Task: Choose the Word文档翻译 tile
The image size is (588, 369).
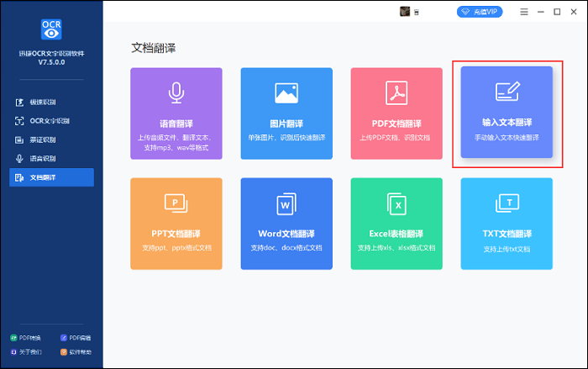Action: [x=286, y=223]
